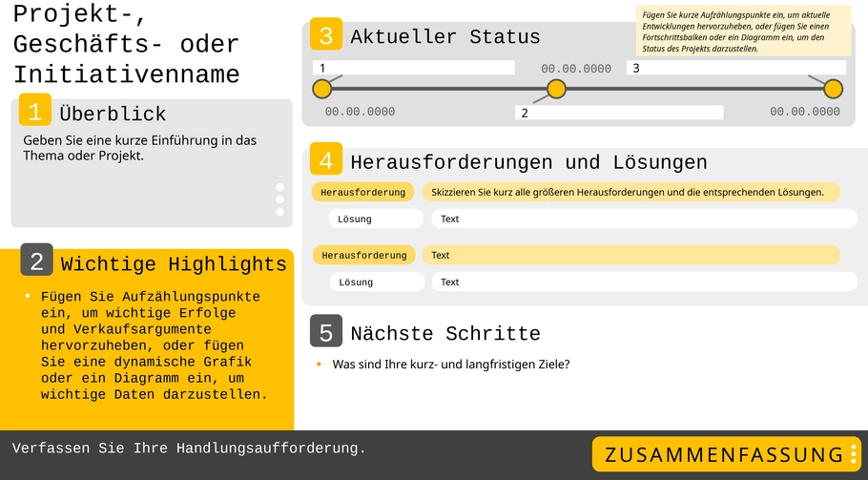
Task: Click the first Lösung label pill
Action: 375,219
